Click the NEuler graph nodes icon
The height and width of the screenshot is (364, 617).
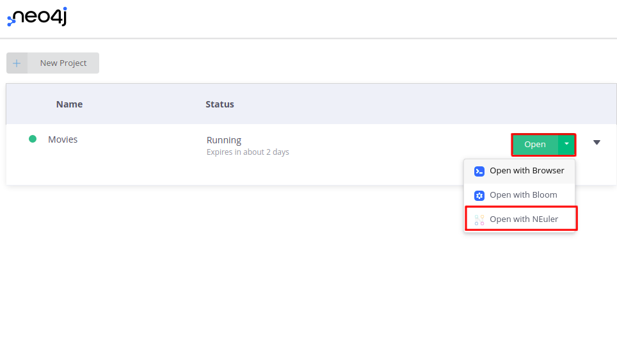tap(479, 219)
